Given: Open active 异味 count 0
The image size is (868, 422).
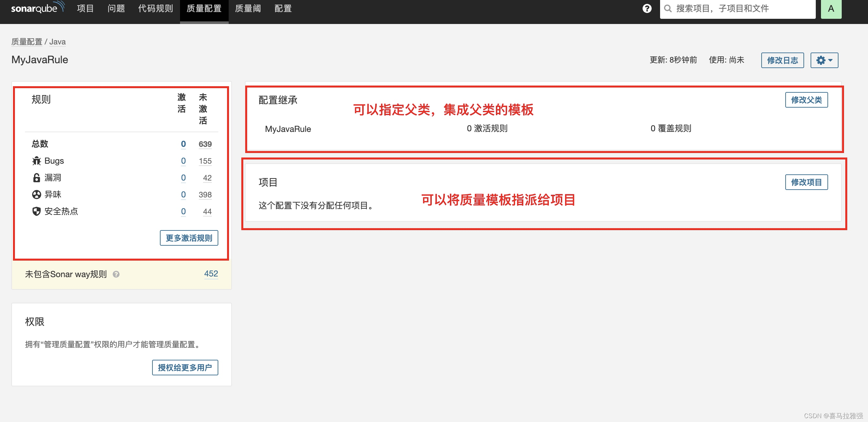Looking at the screenshot, I should [183, 195].
